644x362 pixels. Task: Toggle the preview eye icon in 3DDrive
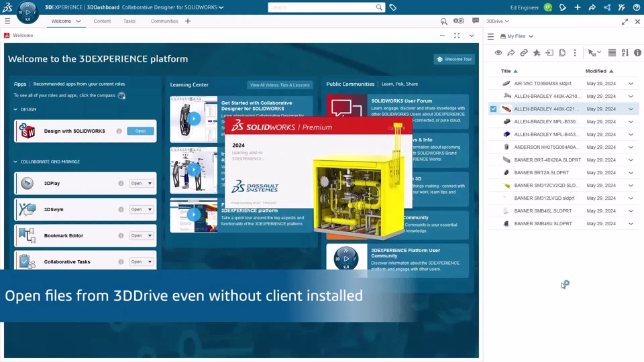(498, 52)
